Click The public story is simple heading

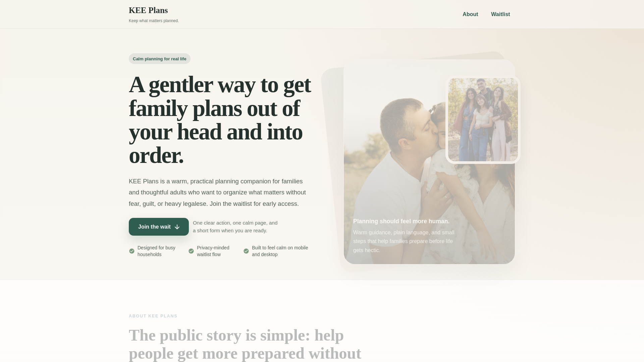click(245, 344)
